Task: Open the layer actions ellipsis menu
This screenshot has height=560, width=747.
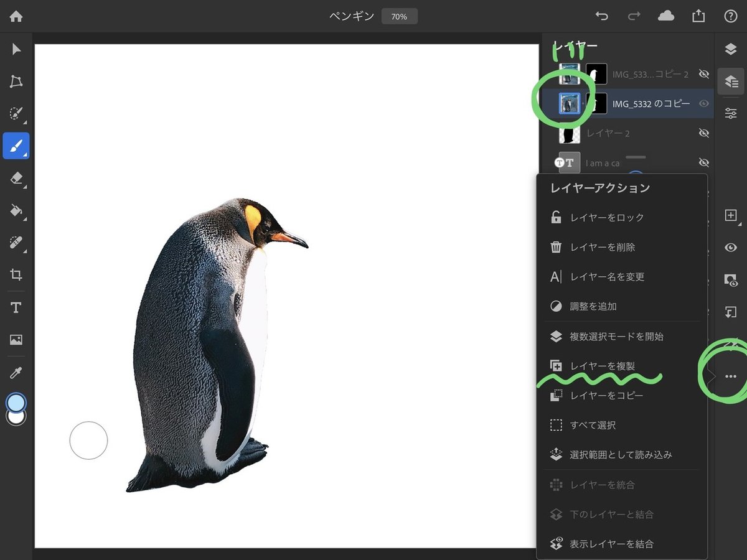Action: [731, 376]
